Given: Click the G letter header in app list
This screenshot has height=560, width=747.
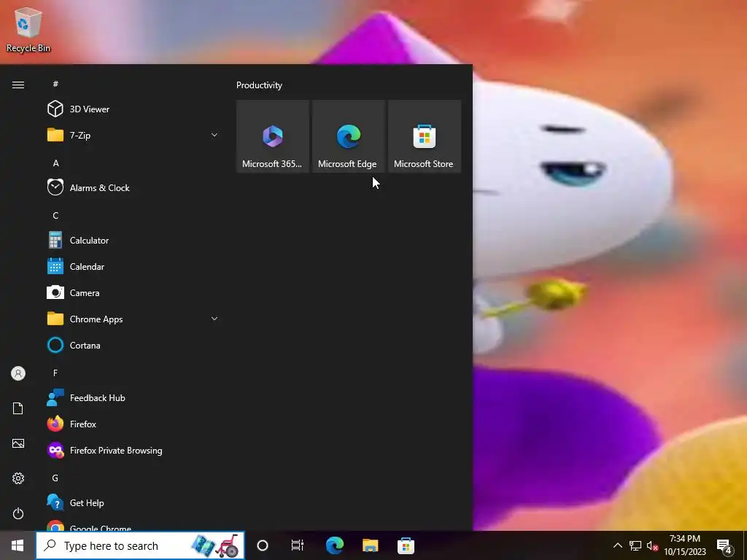Looking at the screenshot, I should (55, 478).
